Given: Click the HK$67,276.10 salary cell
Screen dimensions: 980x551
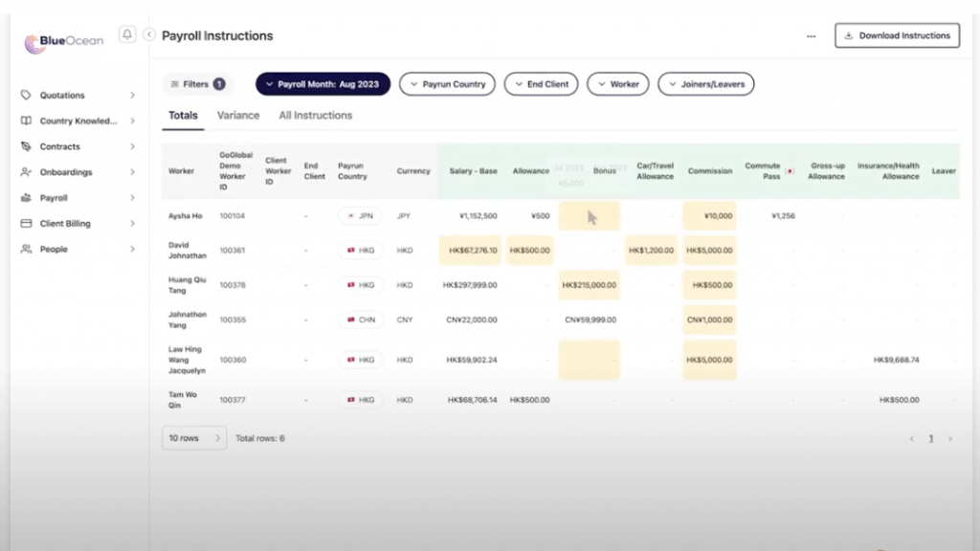Looking at the screenshot, I should (x=470, y=250).
